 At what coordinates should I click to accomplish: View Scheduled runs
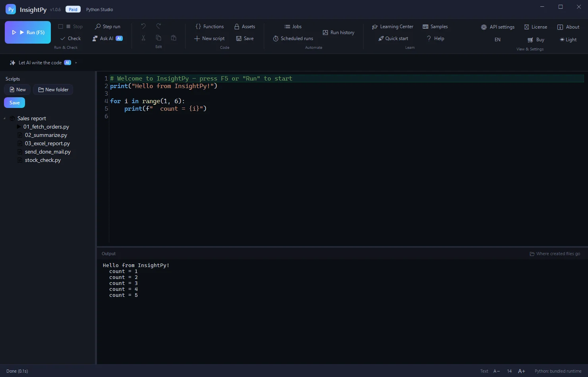click(x=293, y=38)
